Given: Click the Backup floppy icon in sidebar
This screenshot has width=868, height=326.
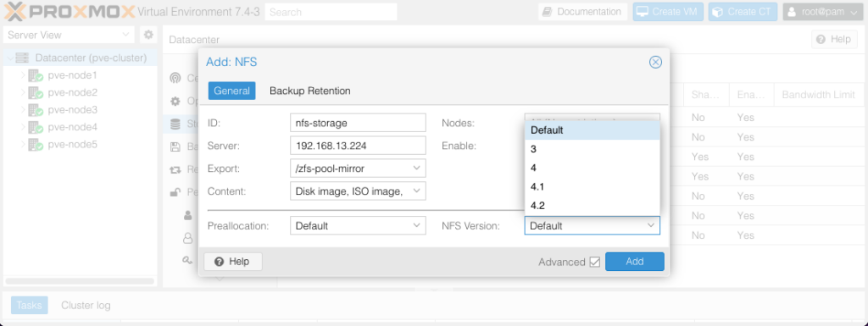Looking at the screenshot, I should pos(175,147).
